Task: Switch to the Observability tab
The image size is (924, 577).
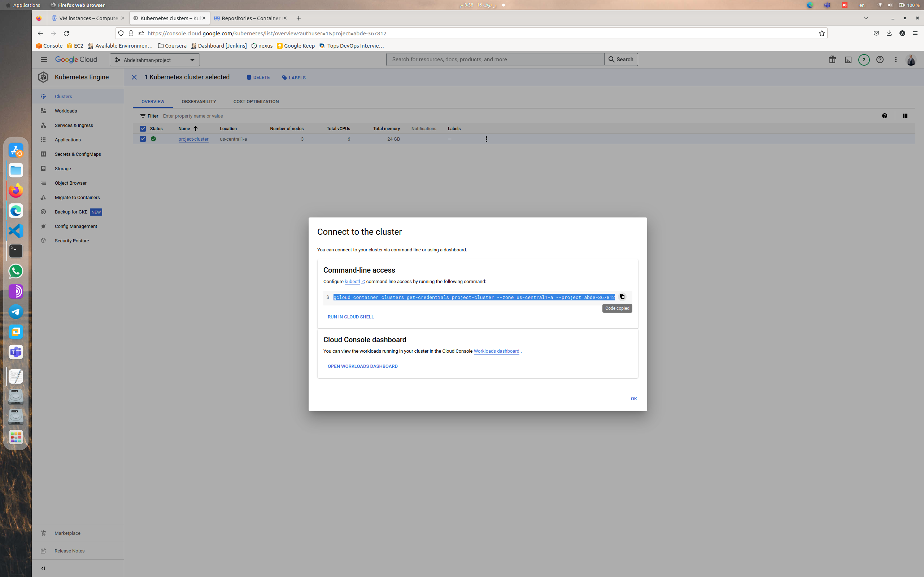Action: [x=199, y=101]
